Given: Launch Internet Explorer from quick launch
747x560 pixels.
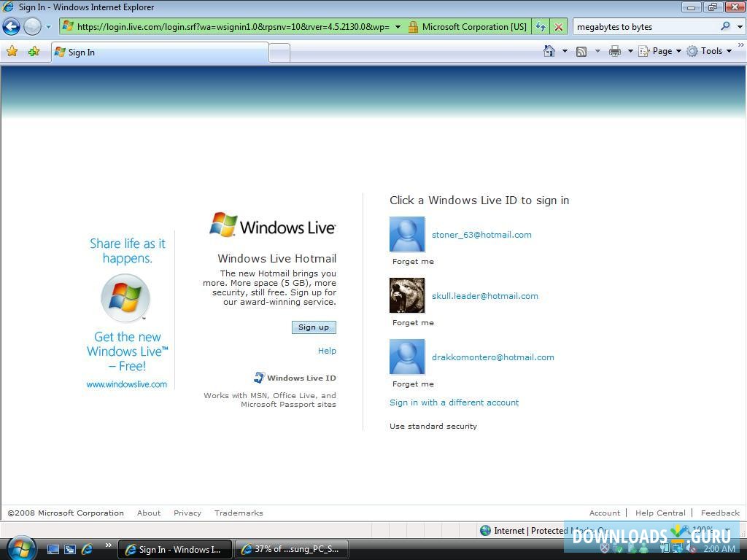Looking at the screenshot, I should point(88,550).
